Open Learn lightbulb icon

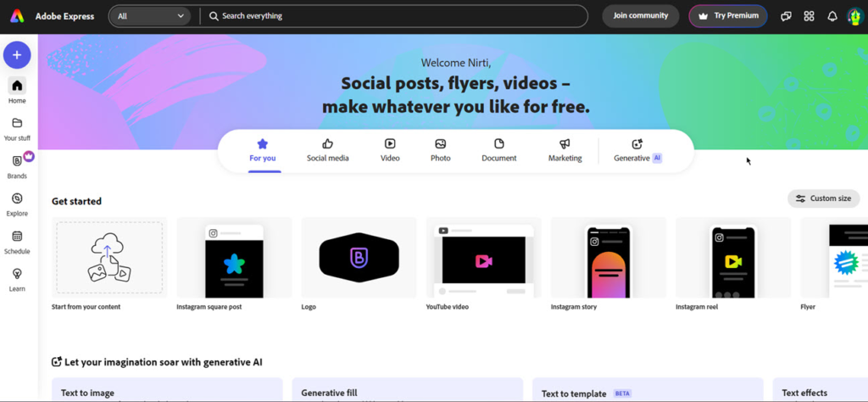[x=17, y=274]
